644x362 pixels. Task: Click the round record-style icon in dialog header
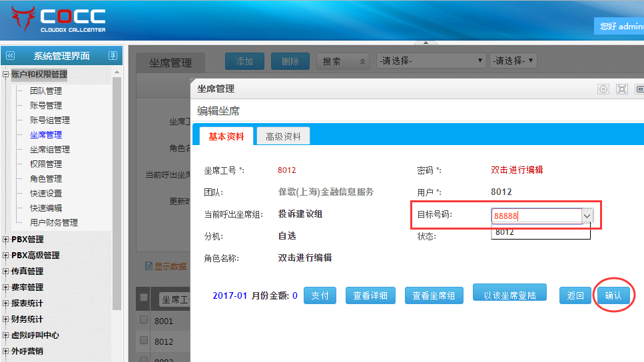coord(603,89)
